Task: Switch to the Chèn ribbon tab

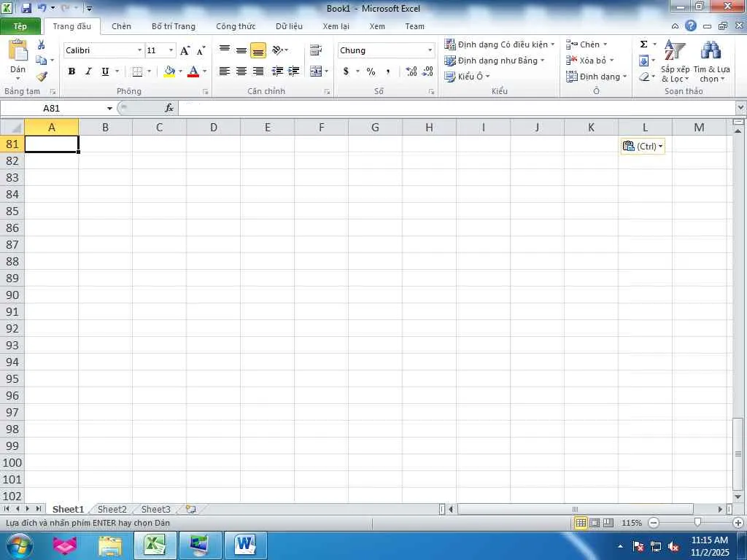Action: pos(122,26)
